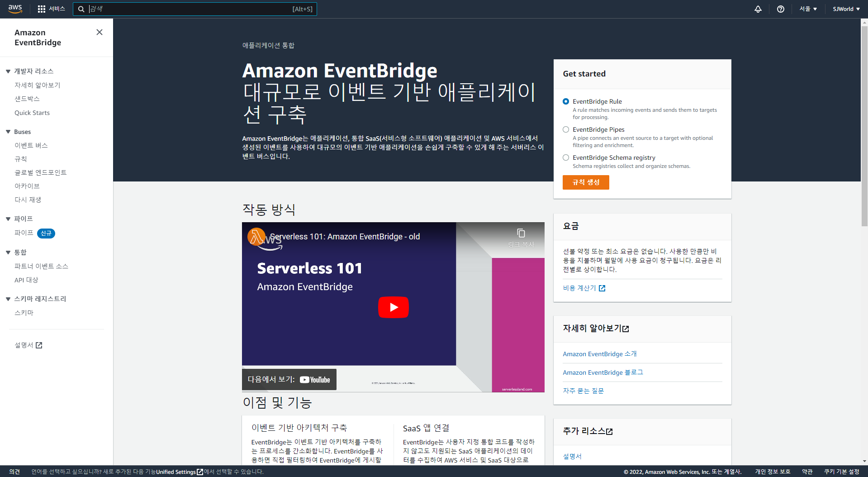
Task: Click the AWS Lambda channel logo on video
Action: pyautogui.click(x=256, y=237)
